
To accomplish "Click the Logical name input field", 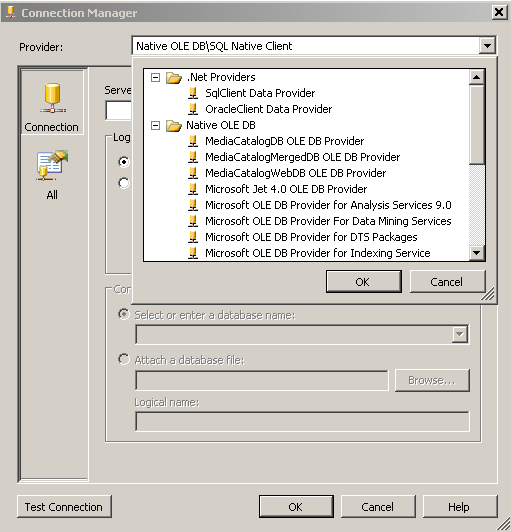I will [302, 421].
